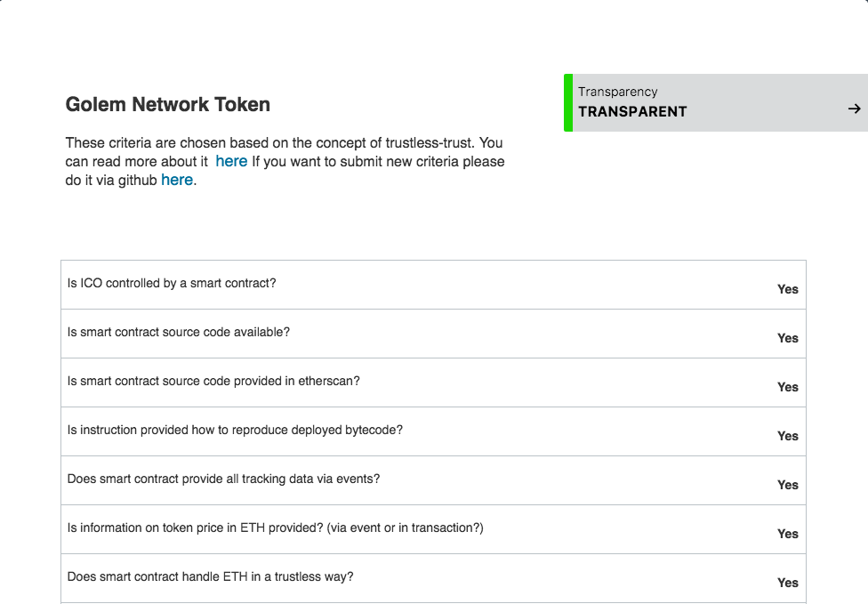Click the green transparency status bar
This screenshot has width=868, height=604.
[569, 102]
